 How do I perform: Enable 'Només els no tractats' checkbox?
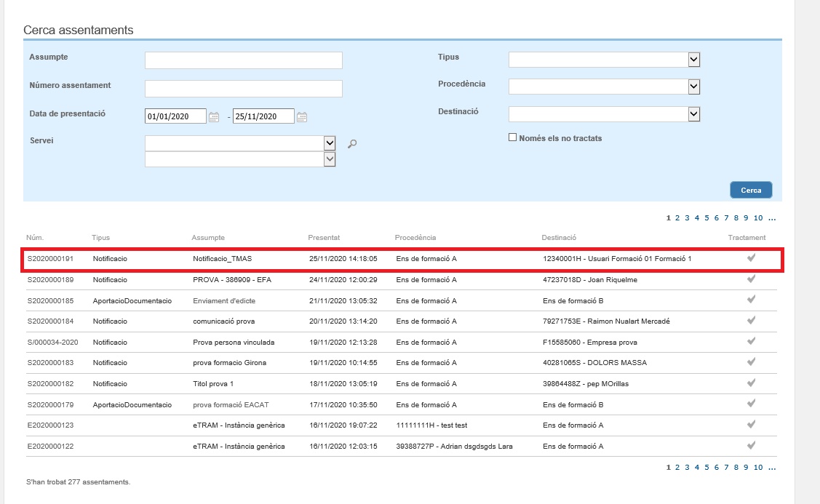(x=512, y=137)
